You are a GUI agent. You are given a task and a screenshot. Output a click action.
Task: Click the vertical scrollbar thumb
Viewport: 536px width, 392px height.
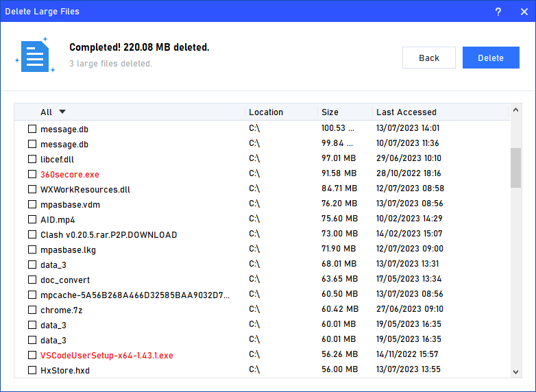pyautogui.click(x=516, y=167)
